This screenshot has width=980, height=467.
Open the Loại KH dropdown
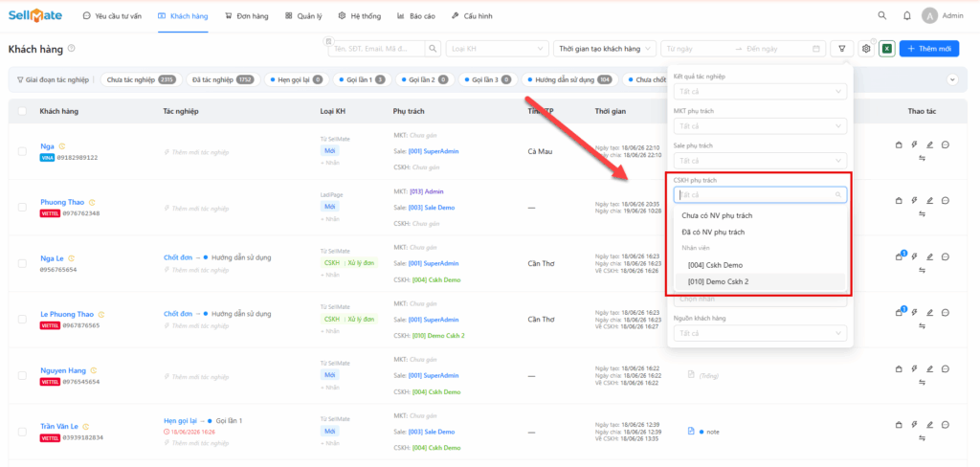(497, 48)
